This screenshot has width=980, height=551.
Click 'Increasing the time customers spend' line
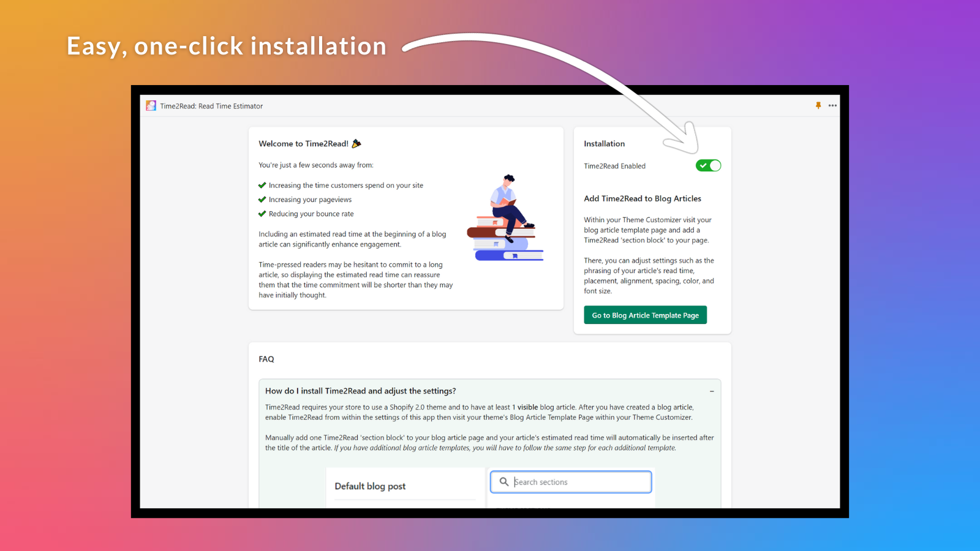(x=345, y=186)
